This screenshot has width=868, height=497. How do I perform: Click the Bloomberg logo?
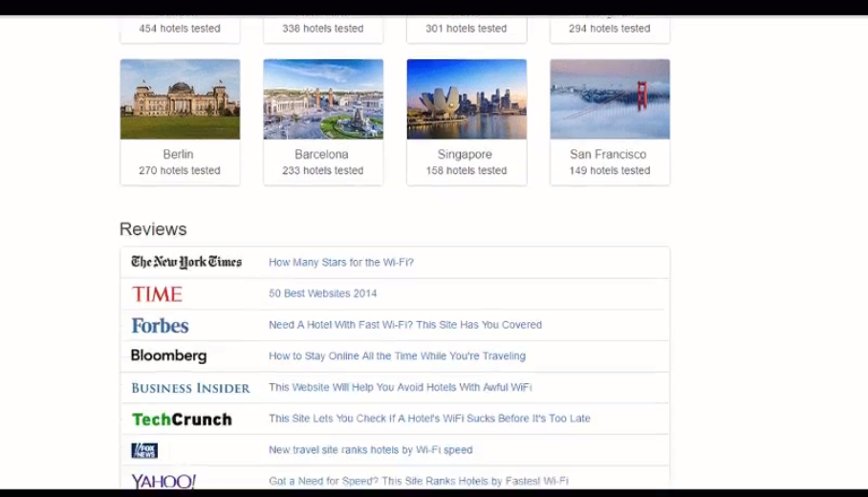point(168,356)
